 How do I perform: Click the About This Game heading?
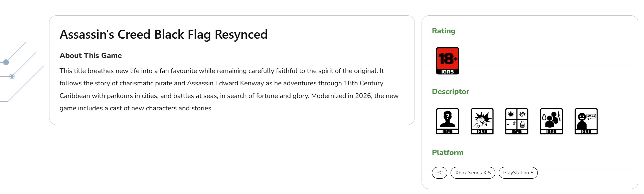(x=91, y=56)
